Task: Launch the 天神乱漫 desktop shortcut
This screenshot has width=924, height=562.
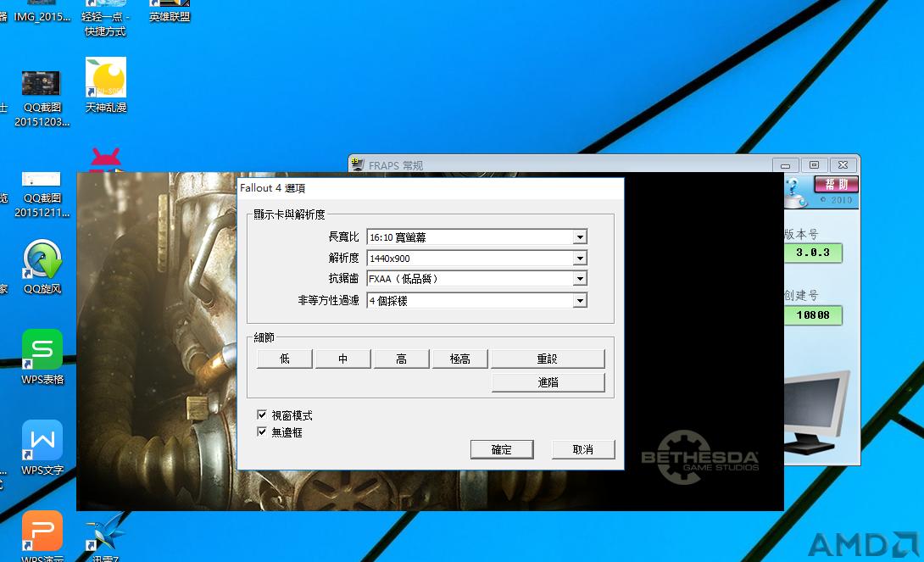Action: click(106, 86)
